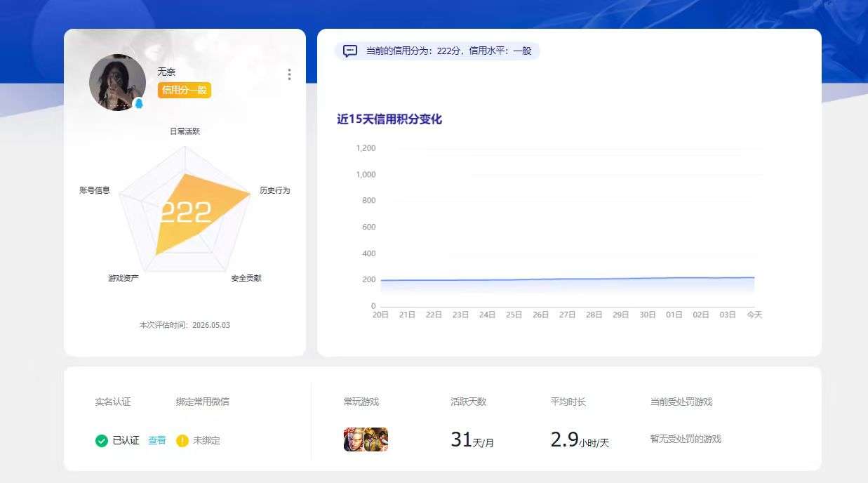The width and height of the screenshot is (868, 483).
Task: Click the QQ penguin badge on avatar
Action: (138, 104)
